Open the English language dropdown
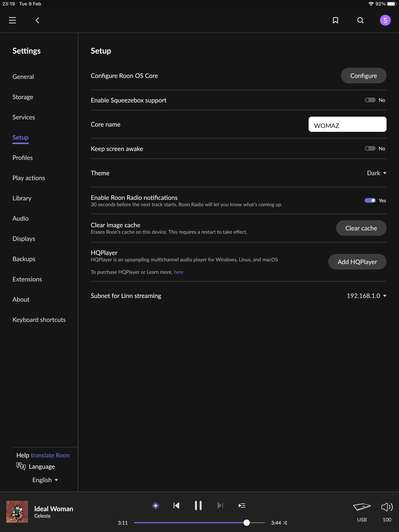 tap(45, 480)
